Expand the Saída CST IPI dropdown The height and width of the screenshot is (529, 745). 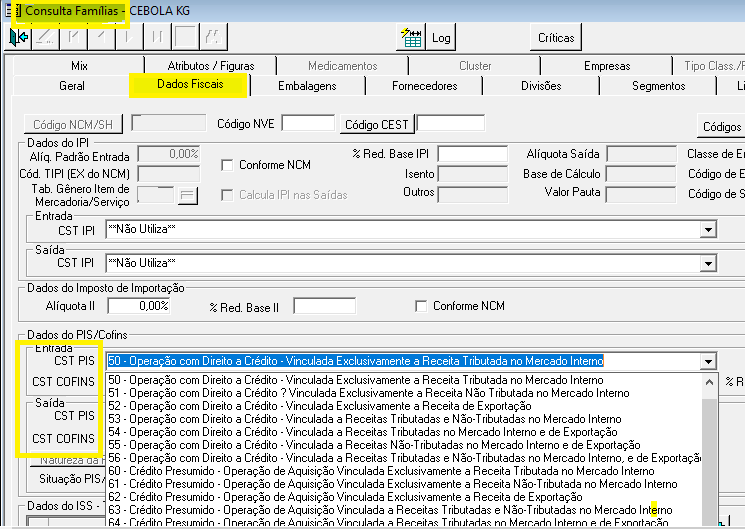tap(708, 263)
